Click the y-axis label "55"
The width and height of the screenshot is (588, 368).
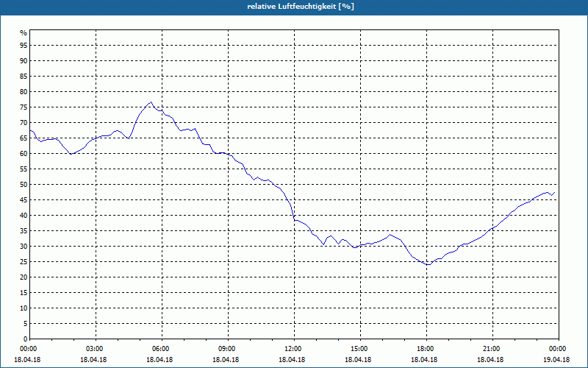[24, 169]
